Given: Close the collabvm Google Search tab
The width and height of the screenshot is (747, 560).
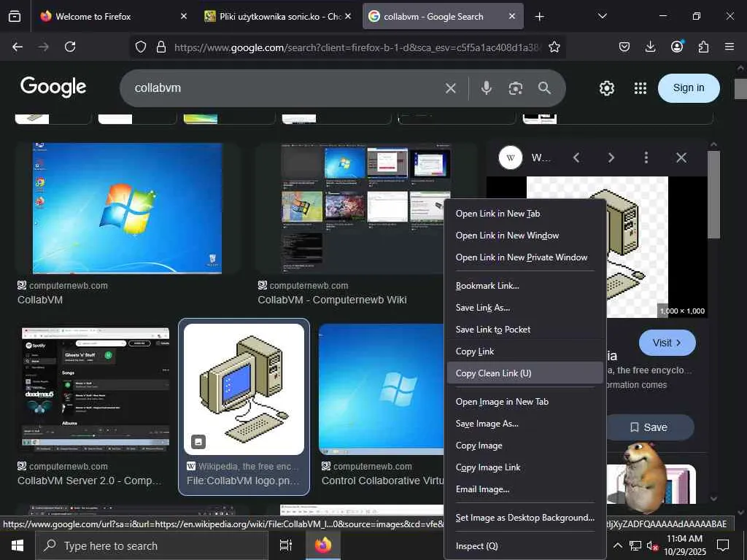Looking at the screenshot, I should click(x=511, y=16).
